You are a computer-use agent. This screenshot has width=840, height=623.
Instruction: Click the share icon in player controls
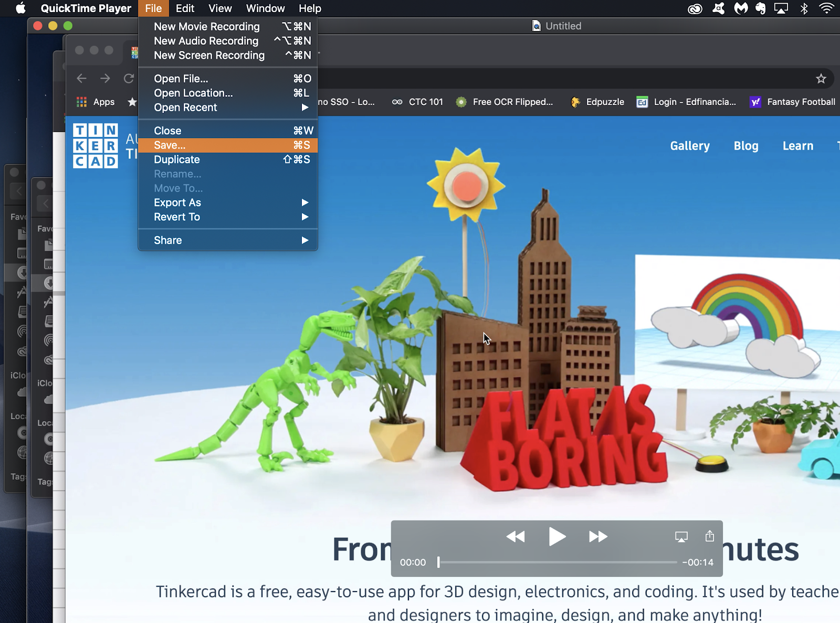point(710,536)
